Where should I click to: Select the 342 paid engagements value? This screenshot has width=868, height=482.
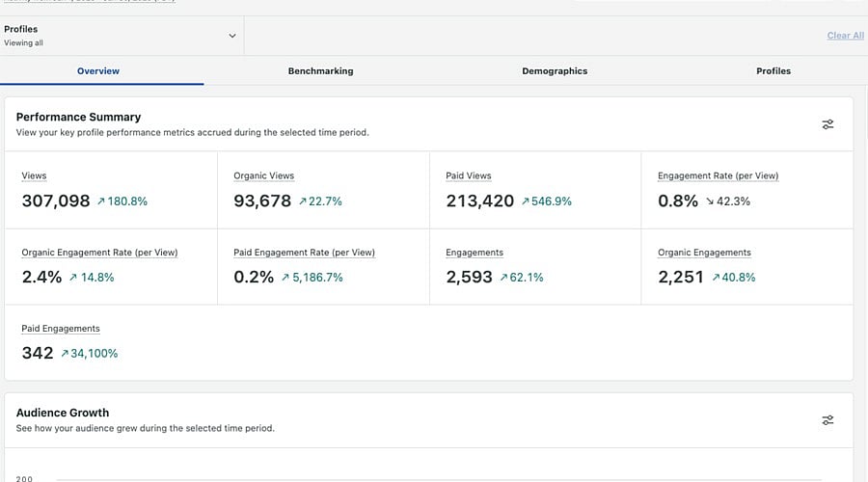[x=38, y=353]
